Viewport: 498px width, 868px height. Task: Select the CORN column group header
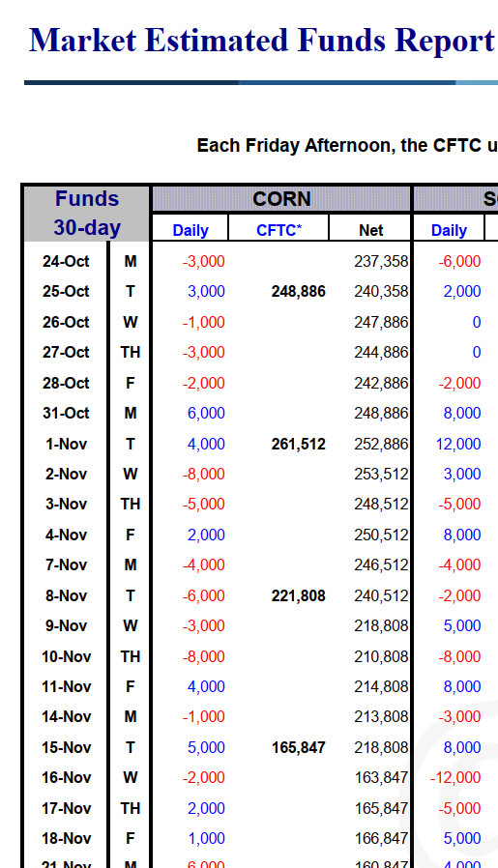click(281, 199)
